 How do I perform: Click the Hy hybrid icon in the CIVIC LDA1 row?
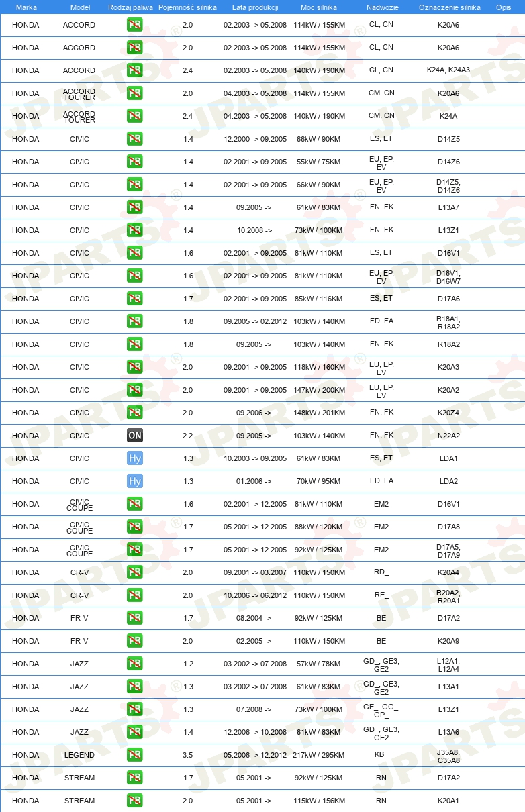[x=135, y=458]
